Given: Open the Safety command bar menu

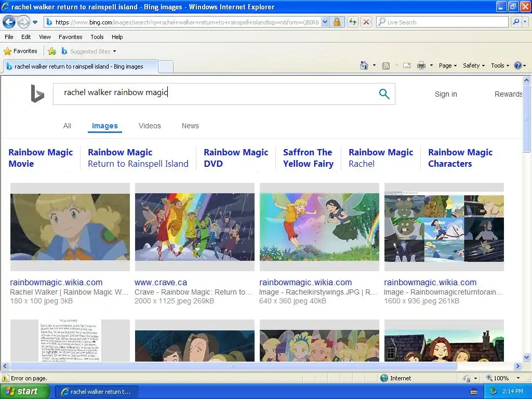Looking at the screenshot, I should pyautogui.click(x=474, y=65).
